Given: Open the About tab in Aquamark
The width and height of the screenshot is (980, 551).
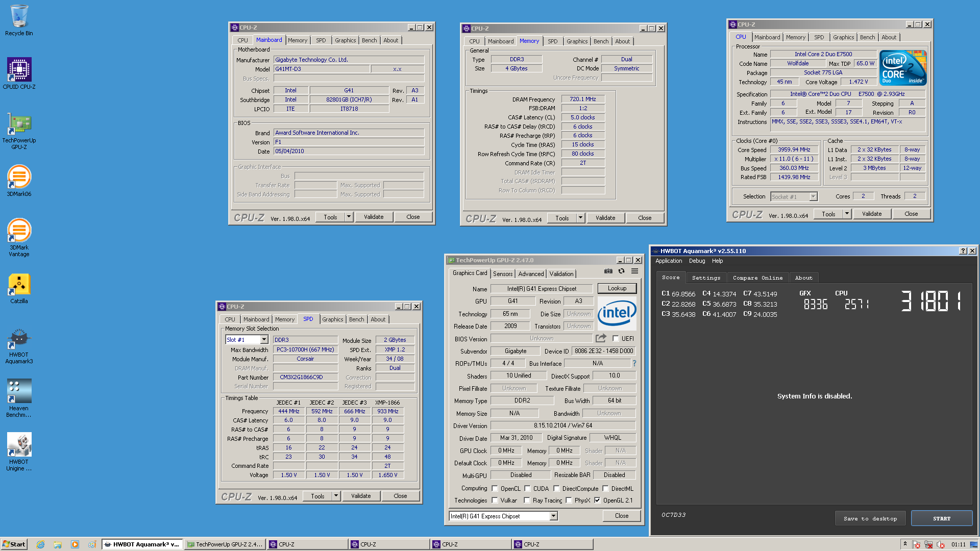Looking at the screenshot, I should [803, 278].
